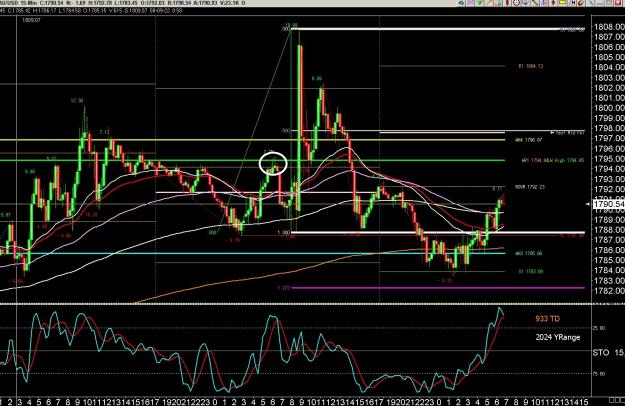This screenshot has height=406, width=625.
Task: Click the 1809.07 label near the top
Action: click(x=31, y=20)
